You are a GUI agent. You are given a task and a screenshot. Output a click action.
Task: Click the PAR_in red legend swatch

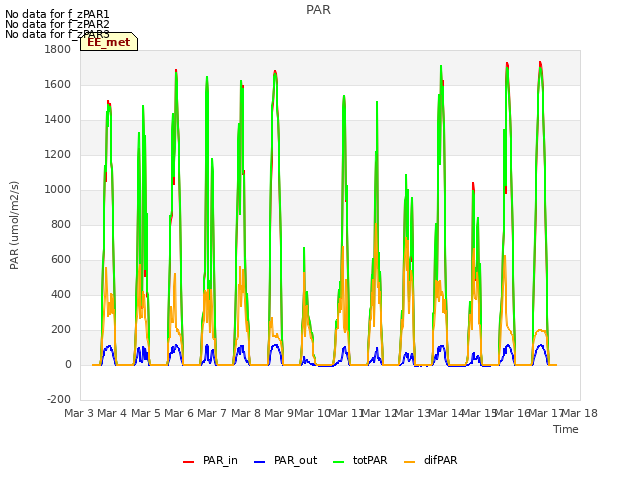click(188, 462)
